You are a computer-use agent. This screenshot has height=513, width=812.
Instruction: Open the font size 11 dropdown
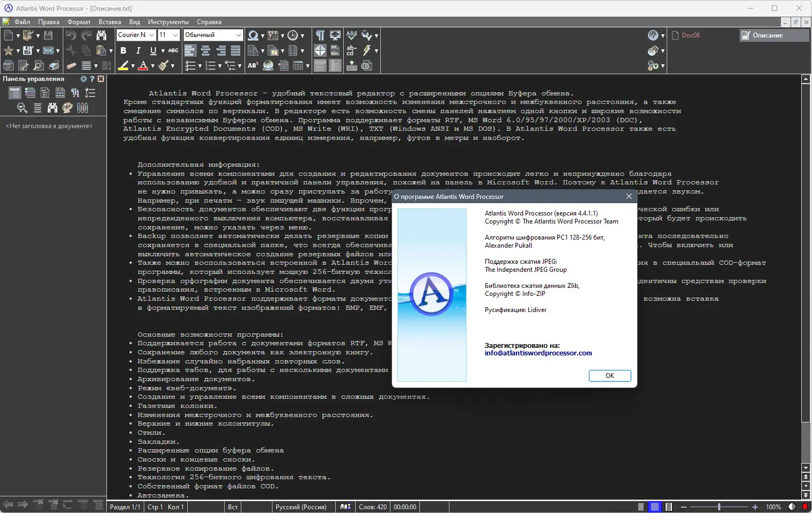[175, 35]
